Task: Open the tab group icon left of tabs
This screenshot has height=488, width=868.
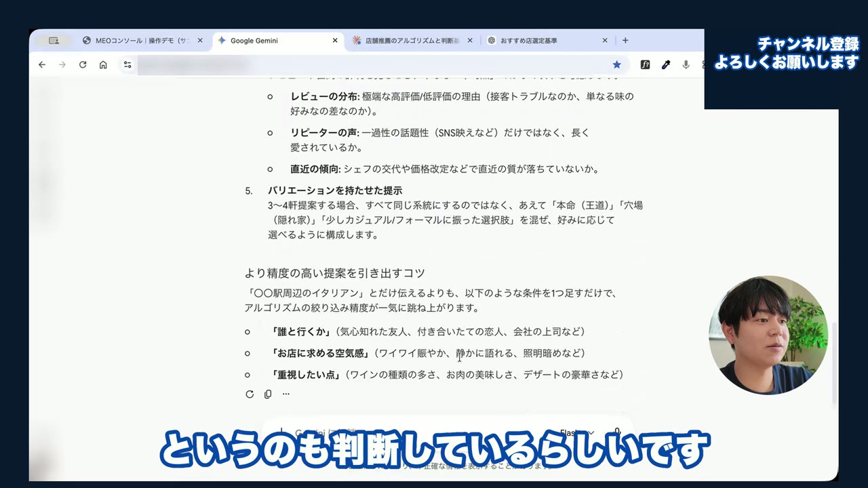Action: (54, 41)
